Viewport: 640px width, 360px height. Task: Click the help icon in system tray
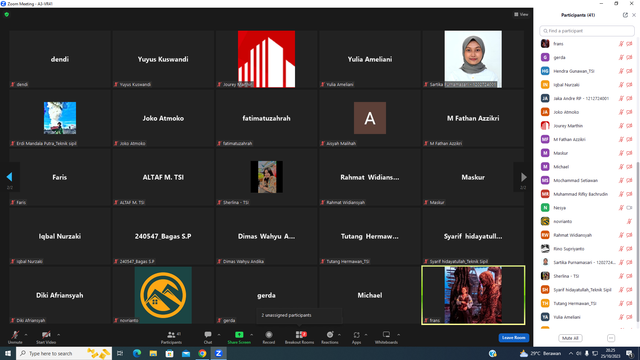point(493,353)
